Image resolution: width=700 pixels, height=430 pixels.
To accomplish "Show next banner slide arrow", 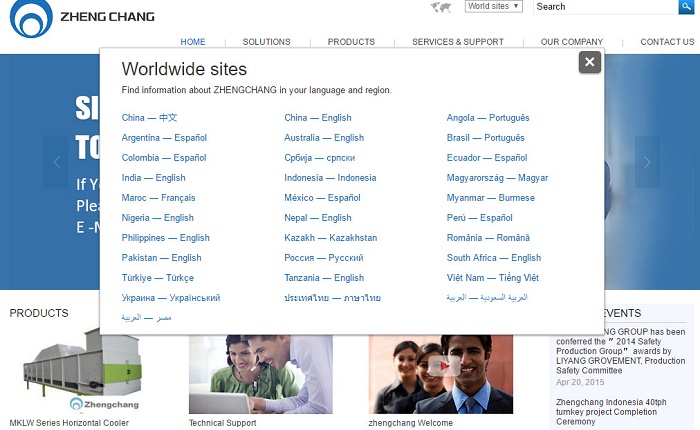I will 647,162.
